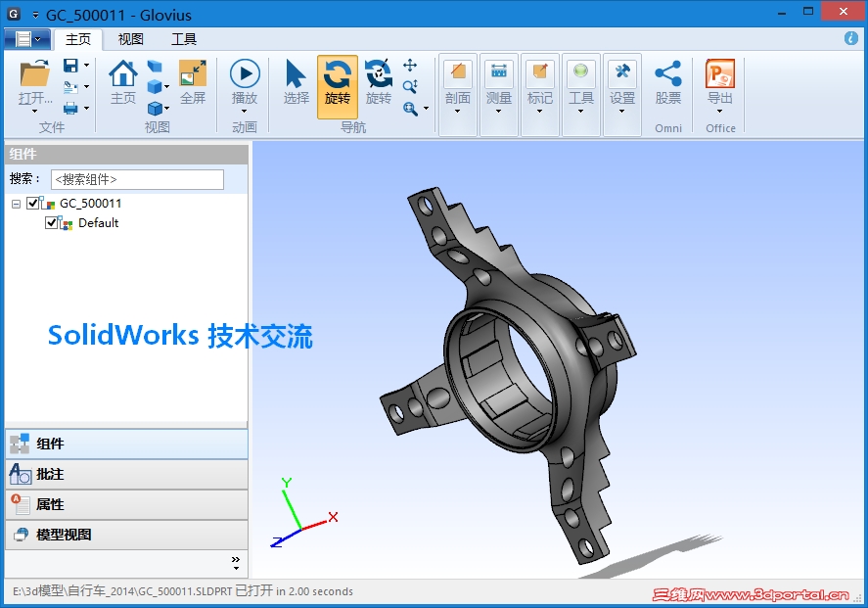This screenshot has height=608, width=868.
Task: Click the highlighted Rotate (旋转) tool
Action: [338, 86]
